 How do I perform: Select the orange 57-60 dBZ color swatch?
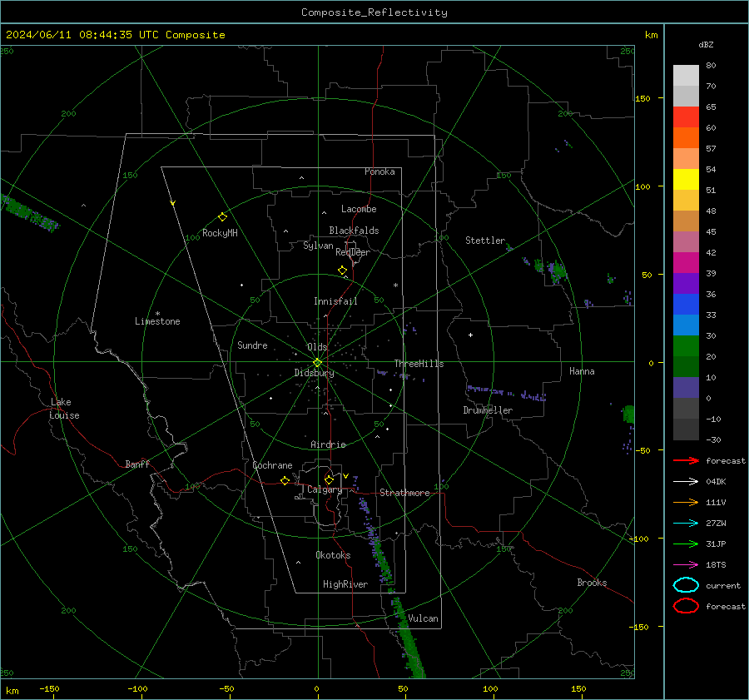point(686,138)
